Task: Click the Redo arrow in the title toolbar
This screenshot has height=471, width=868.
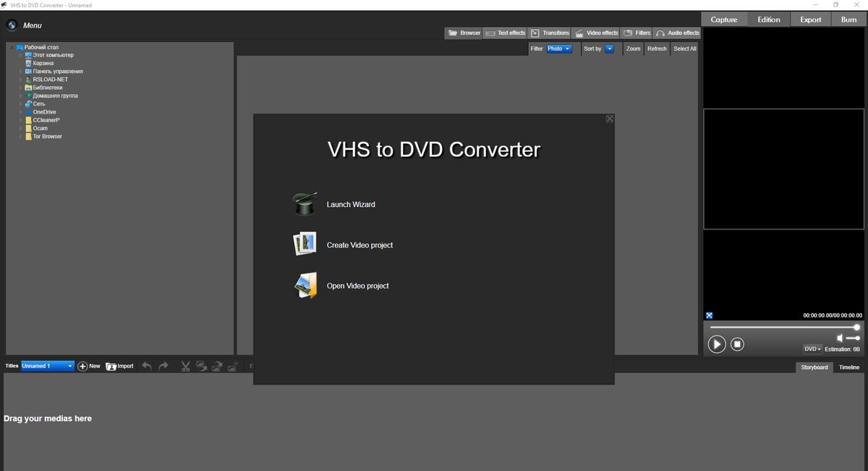Action: click(x=163, y=366)
